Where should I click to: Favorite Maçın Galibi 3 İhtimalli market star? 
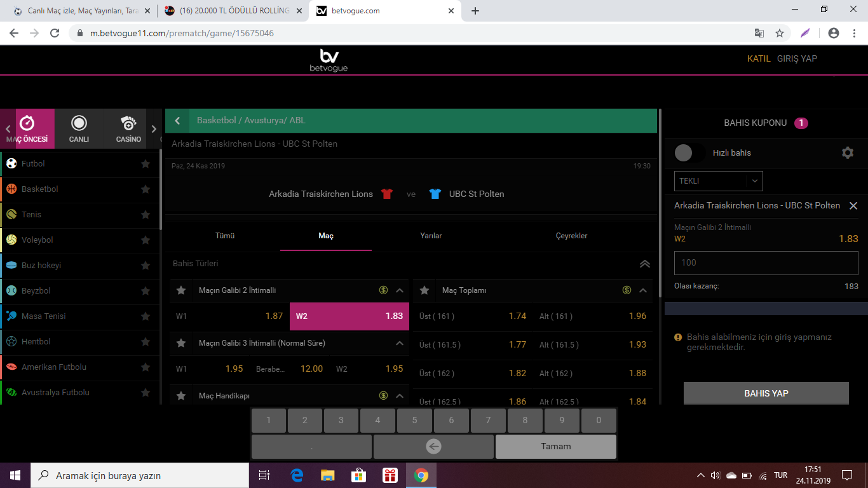click(x=181, y=343)
